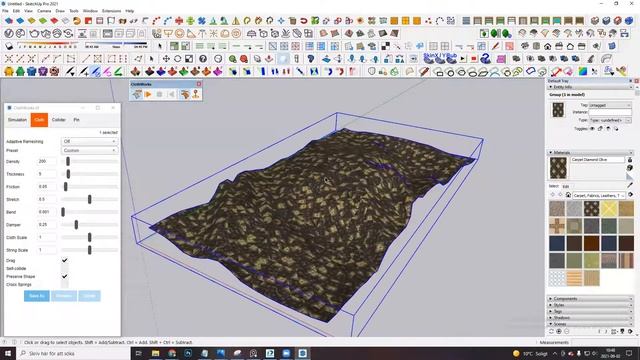Click the Friction value input field
Viewport: 640px width, 360px height.
click(47, 187)
